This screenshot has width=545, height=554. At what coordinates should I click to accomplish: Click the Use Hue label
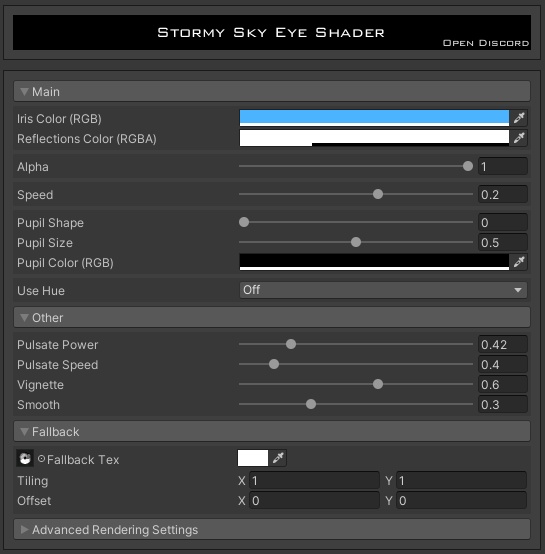click(x=41, y=291)
